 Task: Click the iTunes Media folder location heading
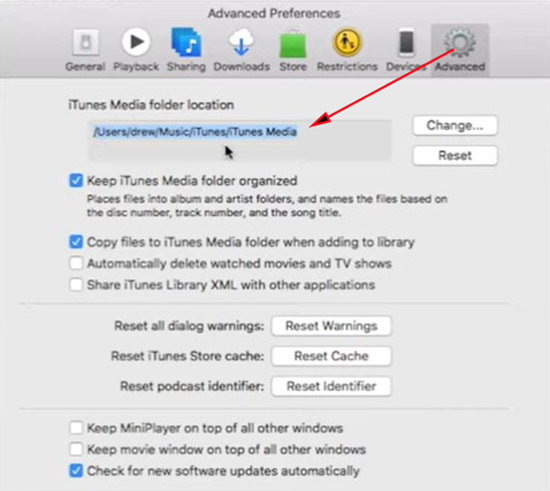click(x=151, y=105)
